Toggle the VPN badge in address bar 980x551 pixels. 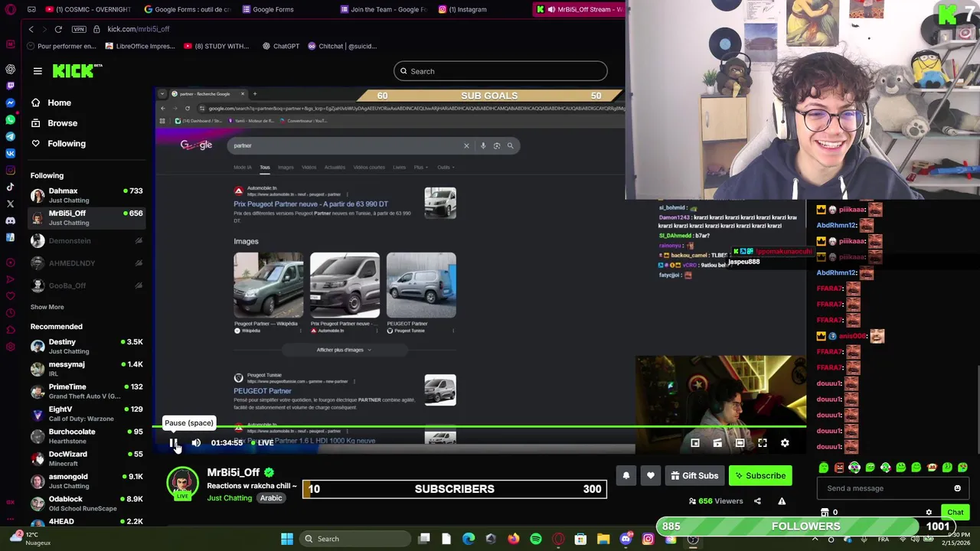(79, 29)
